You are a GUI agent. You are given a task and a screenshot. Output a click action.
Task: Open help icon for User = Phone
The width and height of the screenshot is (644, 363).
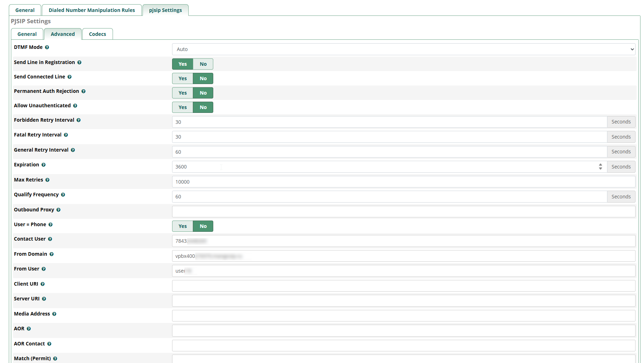click(x=50, y=225)
